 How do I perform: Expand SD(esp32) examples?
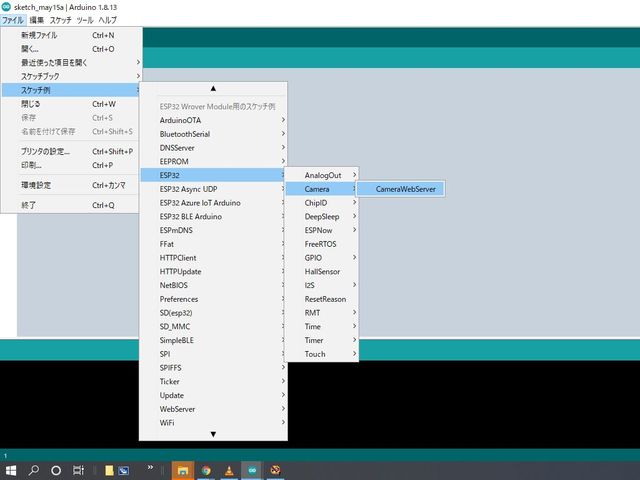click(x=213, y=313)
